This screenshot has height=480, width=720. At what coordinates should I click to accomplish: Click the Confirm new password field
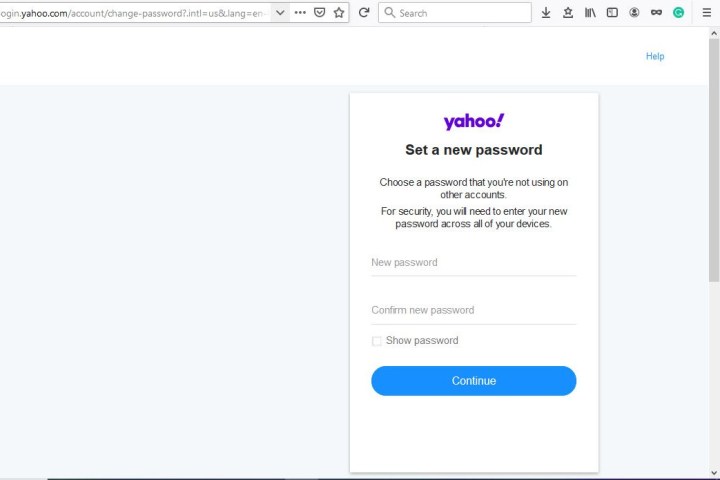(473, 311)
